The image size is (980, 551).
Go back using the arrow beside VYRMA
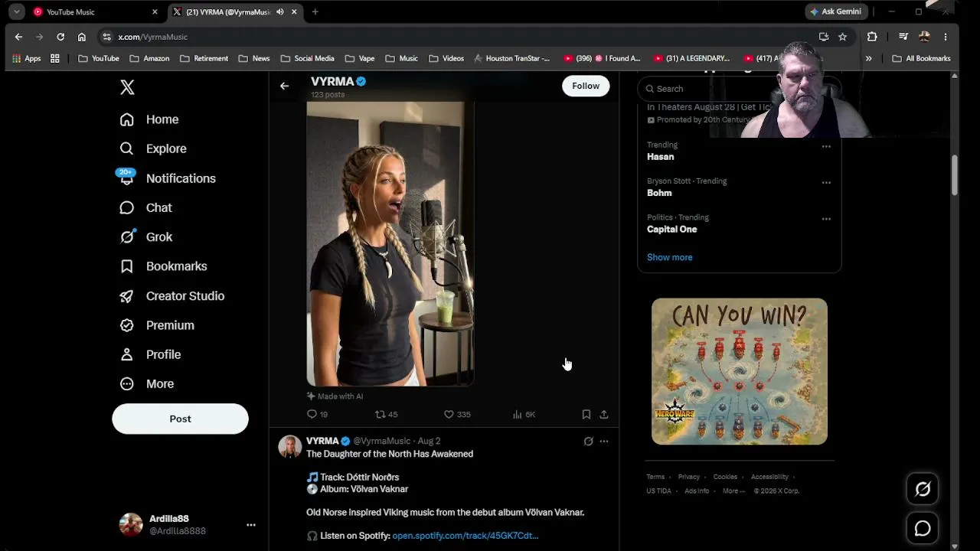point(284,86)
